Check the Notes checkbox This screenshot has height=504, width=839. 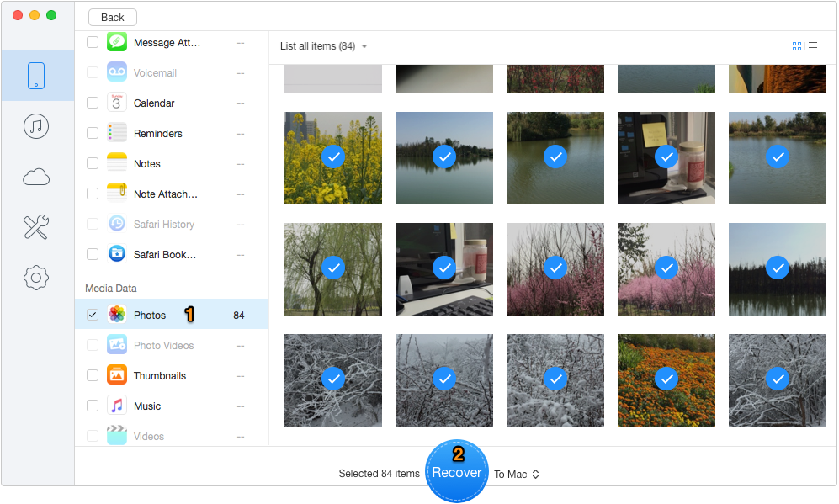93,163
